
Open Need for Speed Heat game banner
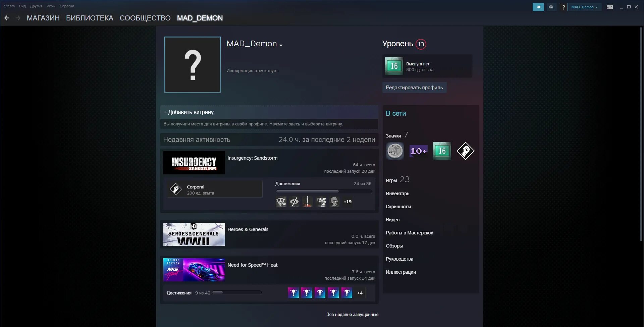pos(194,270)
